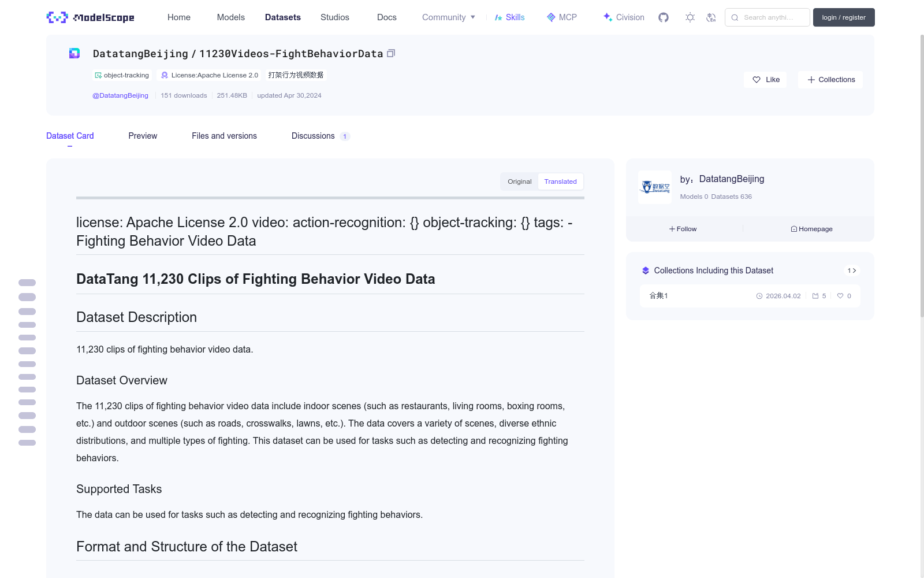Viewport: 924px width, 578px height.
Task: Click the Datasets 636 count text
Action: tap(732, 197)
